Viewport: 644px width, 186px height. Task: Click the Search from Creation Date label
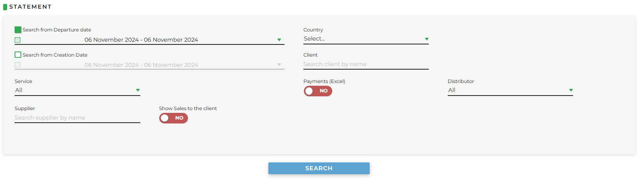pyautogui.click(x=55, y=55)
